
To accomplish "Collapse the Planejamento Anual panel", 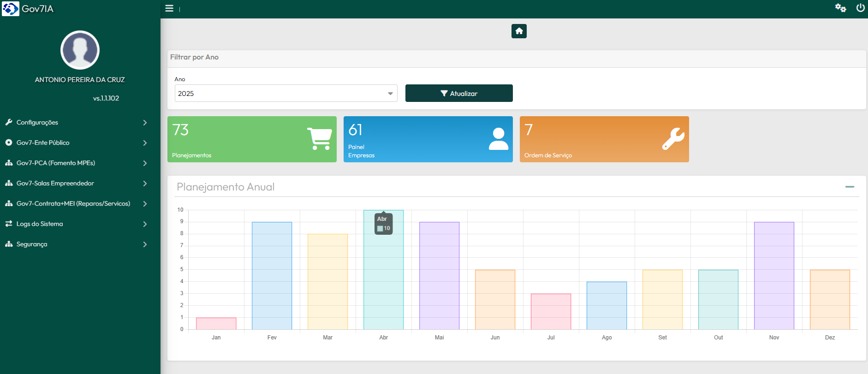I will click(850, 187).
